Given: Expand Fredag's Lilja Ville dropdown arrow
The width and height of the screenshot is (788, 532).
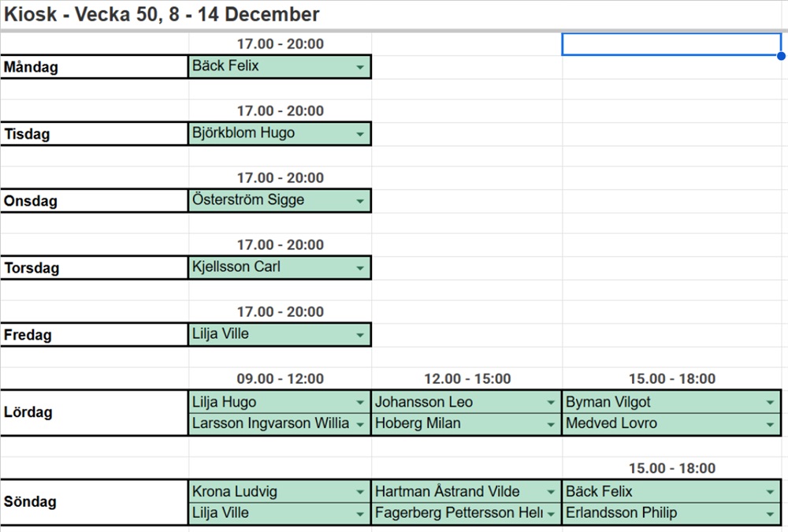Looking at the screenshot, I should (x=360, y=336).
